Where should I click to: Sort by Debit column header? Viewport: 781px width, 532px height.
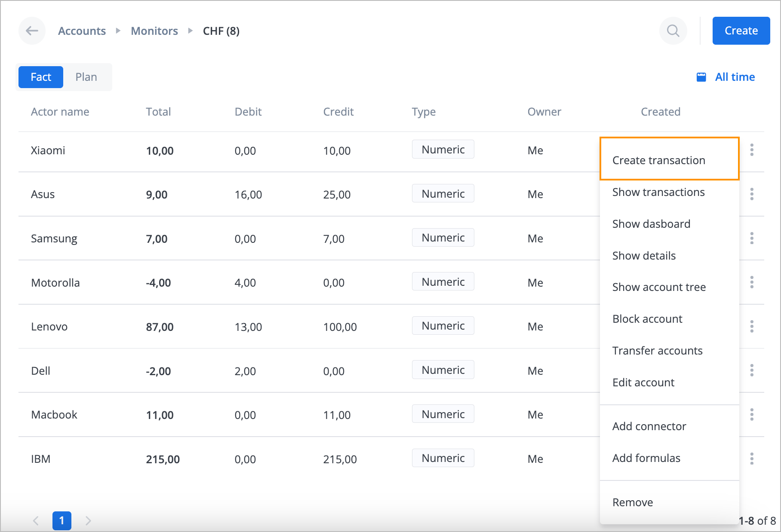tap(248, 112)
